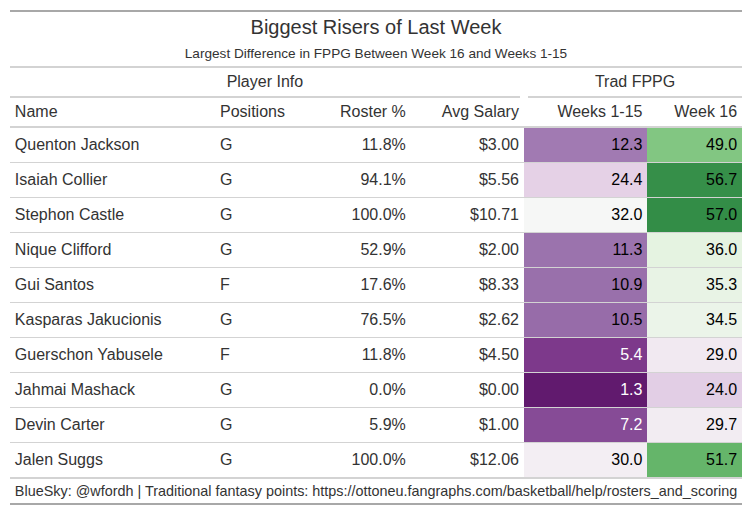Click the Name column header
The image size is (752, 515).
click(x=37, y=112)
